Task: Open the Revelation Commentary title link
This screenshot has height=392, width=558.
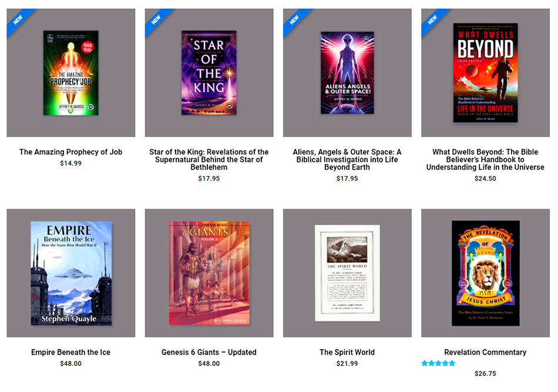Action: [485, 352]
